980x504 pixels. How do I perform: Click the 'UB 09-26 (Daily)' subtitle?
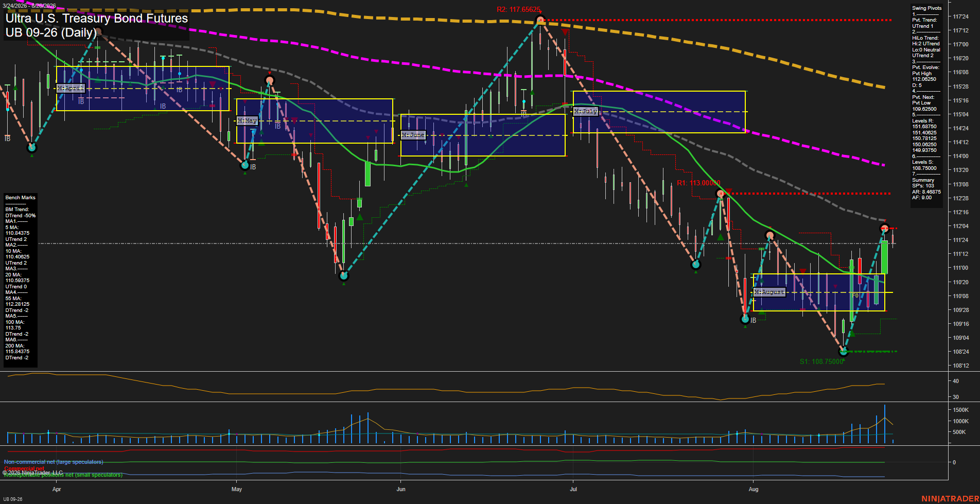pyautogui.click(x=51, y=33)
